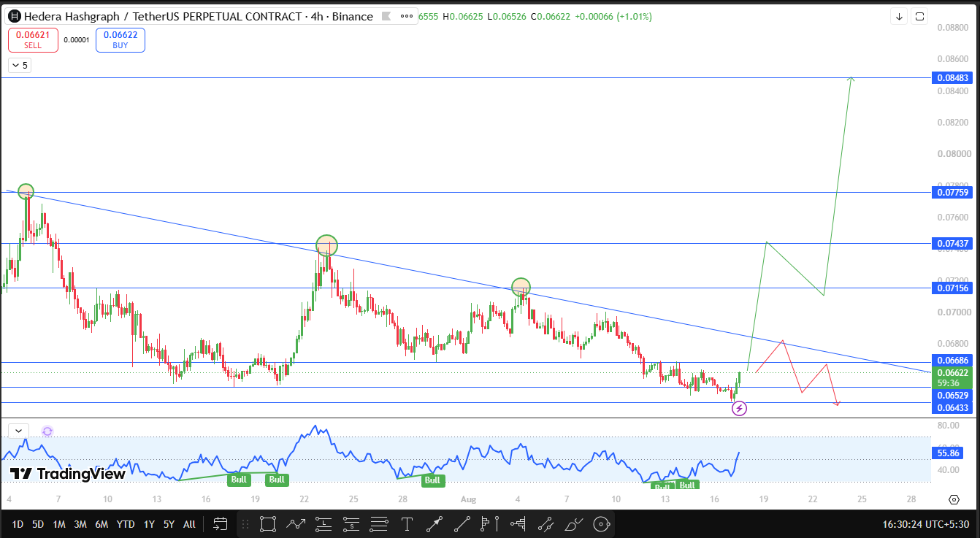The image size is (980, 538).
Task: Select the arrow line tool
Action: [x=435, y=524]
